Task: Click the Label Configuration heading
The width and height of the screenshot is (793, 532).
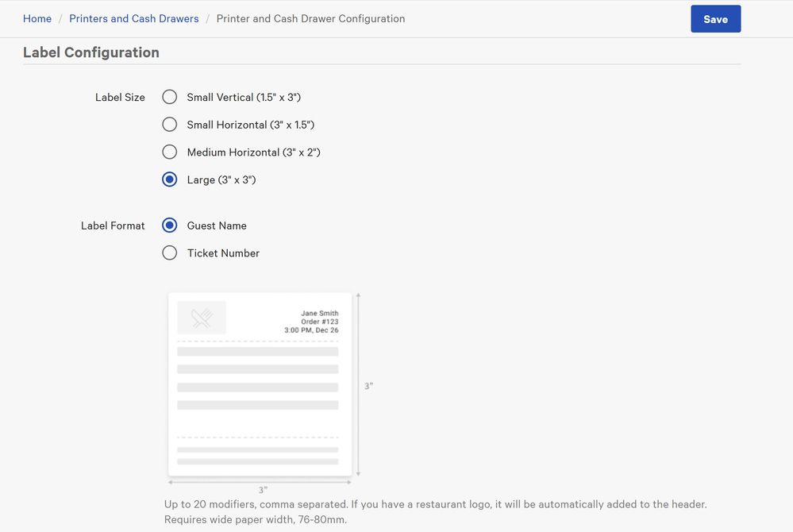Action: click(x=91, y=52)
